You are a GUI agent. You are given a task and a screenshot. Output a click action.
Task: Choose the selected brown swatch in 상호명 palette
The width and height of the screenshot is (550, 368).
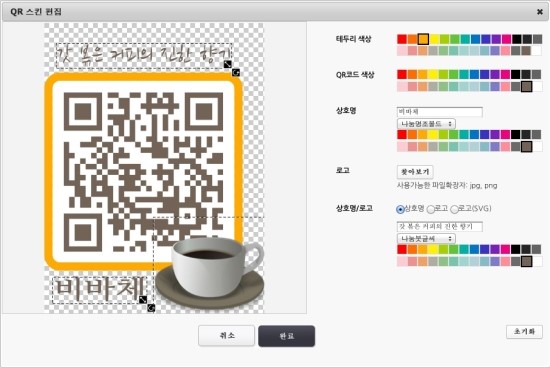(x=526, y=146)
